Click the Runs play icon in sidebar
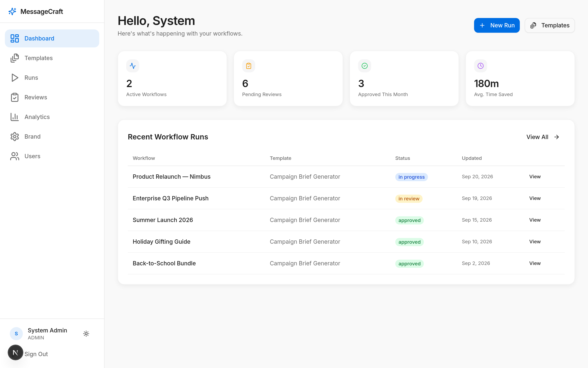The image size is (588, 368). [14, 78]
